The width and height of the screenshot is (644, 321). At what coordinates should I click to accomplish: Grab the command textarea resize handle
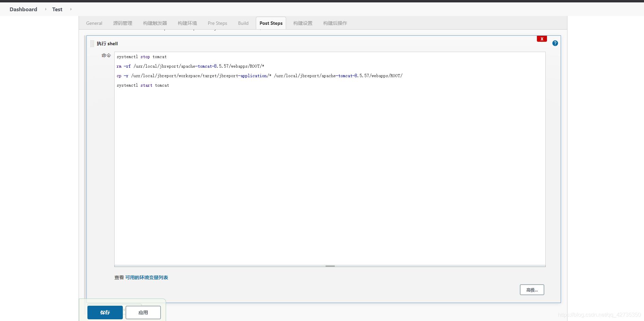(330, 266)
